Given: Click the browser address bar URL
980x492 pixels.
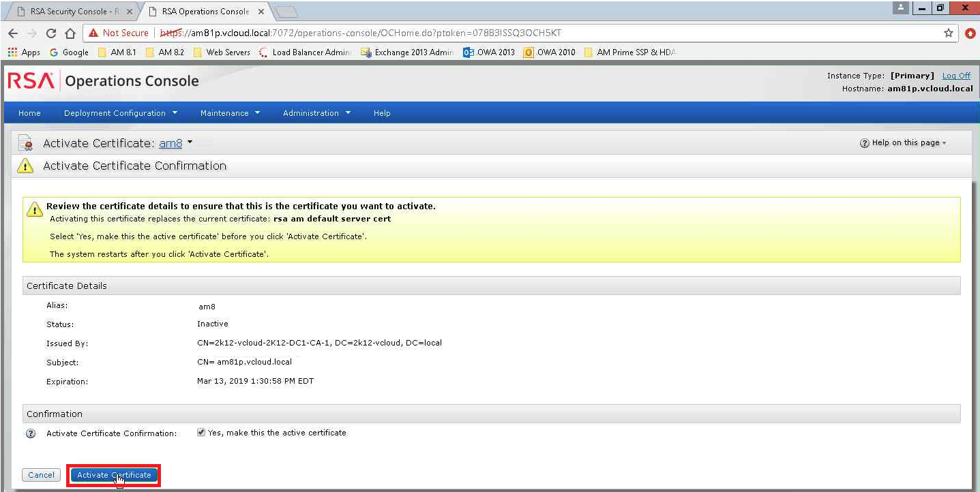Looking at the screenshot, I should pos(409,33).
